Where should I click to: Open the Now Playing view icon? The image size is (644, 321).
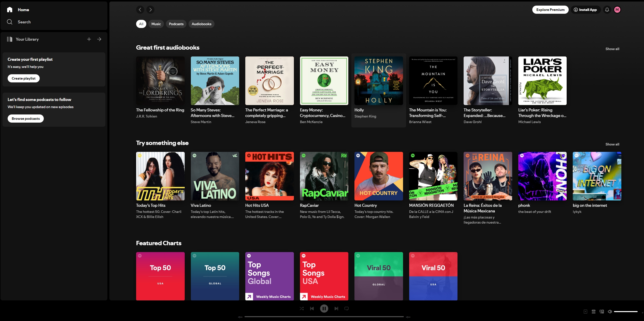click(x=585, y=312)
